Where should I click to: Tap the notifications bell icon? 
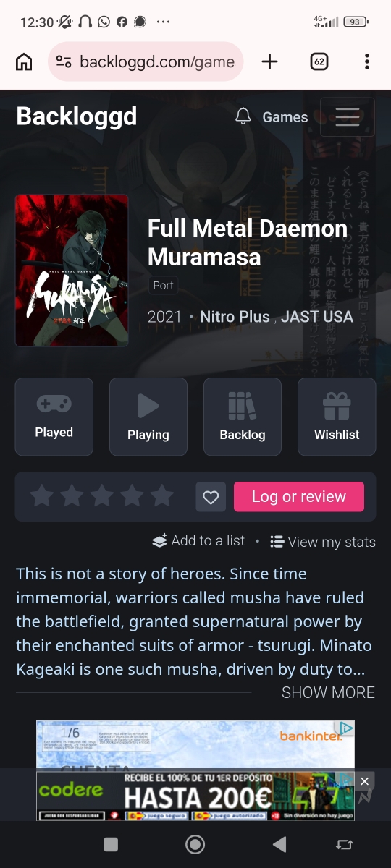tap(243, 116)
